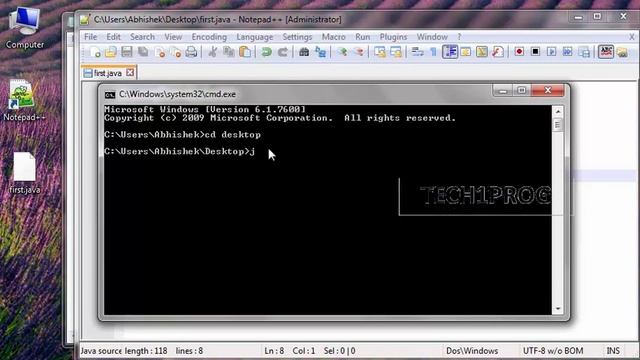Click the Save All toolbar icon

coord(143,52)
